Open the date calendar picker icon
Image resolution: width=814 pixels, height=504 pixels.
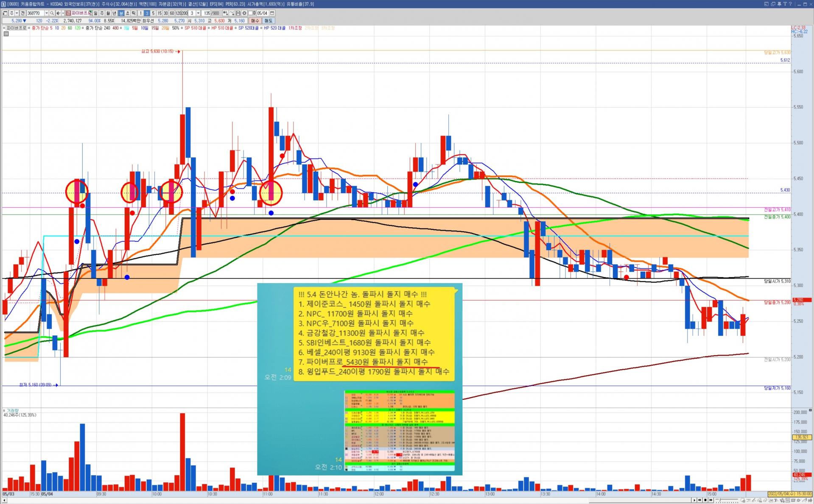[272, 13]
